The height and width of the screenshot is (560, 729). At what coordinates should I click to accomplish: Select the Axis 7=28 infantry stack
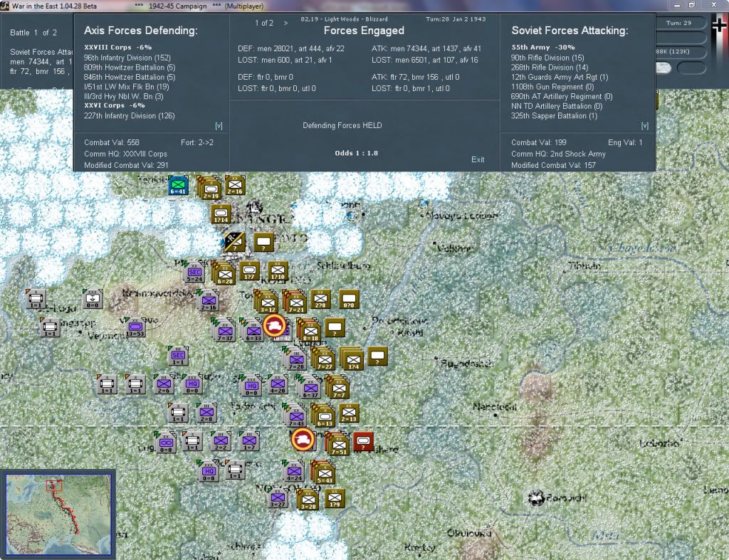pos(295,359)
